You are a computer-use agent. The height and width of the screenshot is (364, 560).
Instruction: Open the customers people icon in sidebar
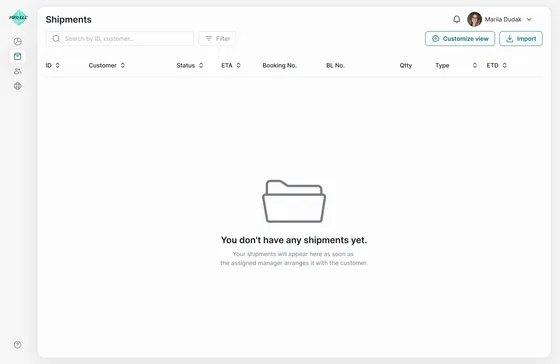(18, 71)
